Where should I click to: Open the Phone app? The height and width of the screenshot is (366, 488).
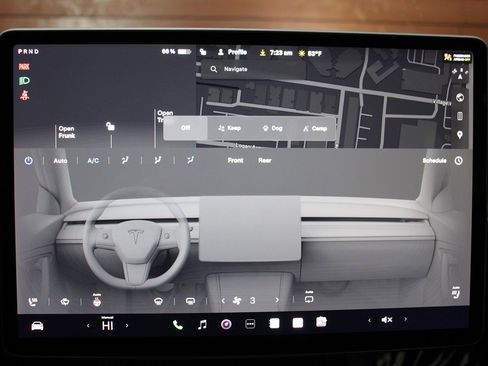pyautogui.click(x=178, y=325)
